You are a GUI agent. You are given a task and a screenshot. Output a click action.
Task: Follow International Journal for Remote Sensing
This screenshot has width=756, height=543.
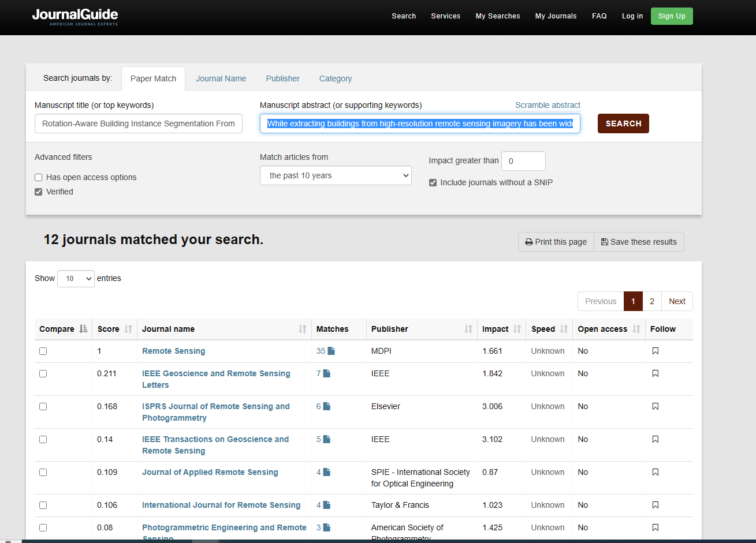click(x=655, y=505)
